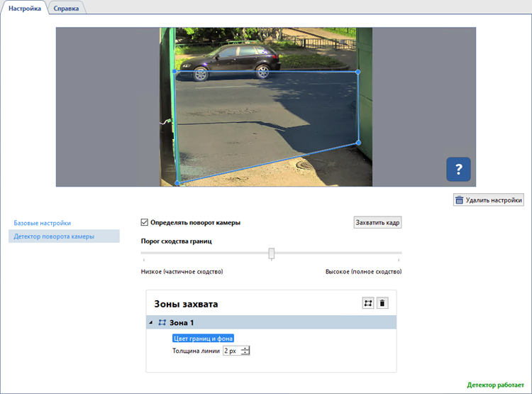Click the right-middle vertex of the zone polygon
The height and width of the screenshot is (394, 532).
pyautogui.click(x=358, y=143)
